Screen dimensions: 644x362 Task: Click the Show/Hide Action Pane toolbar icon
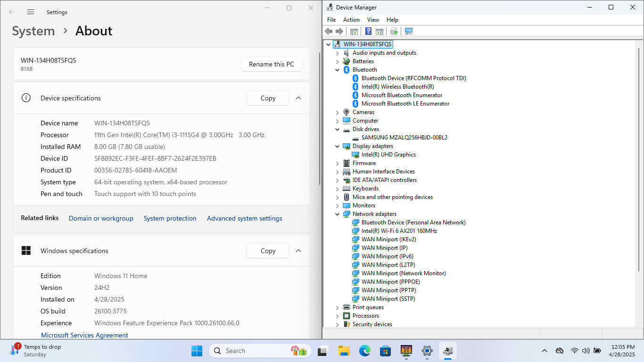379,31
